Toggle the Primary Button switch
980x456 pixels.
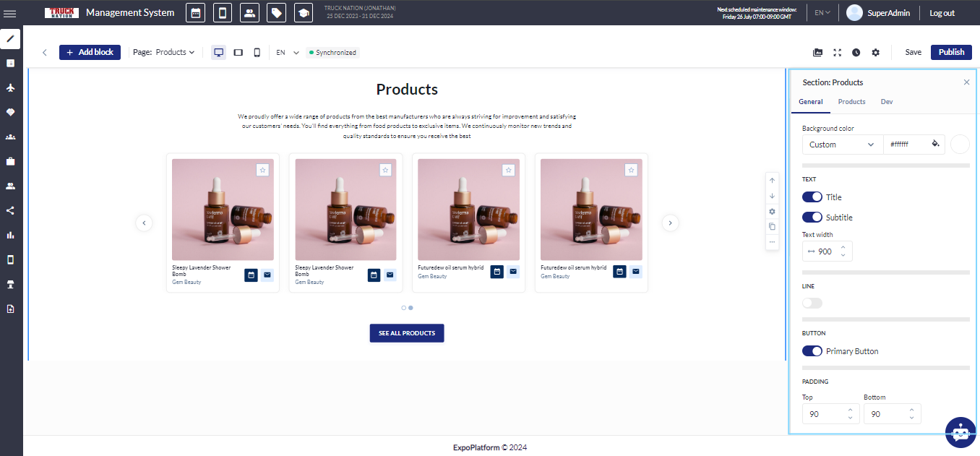coord(812,350)
